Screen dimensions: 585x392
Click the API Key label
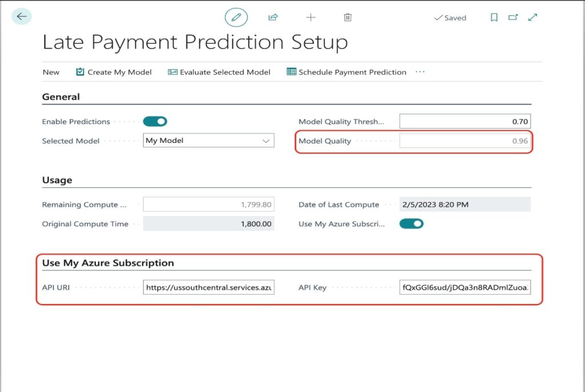coord(312,288)
